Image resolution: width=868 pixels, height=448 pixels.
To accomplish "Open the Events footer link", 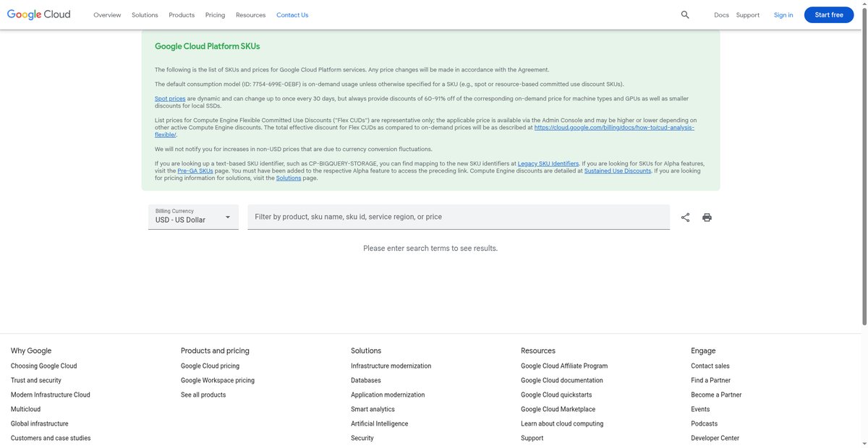I will click(x=700, y=409).
